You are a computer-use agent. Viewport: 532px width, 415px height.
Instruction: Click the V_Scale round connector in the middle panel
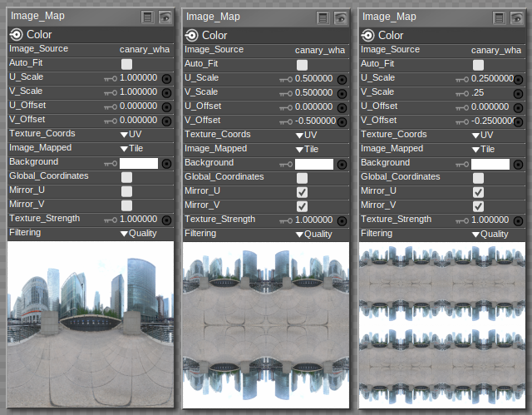coord(342,94)
